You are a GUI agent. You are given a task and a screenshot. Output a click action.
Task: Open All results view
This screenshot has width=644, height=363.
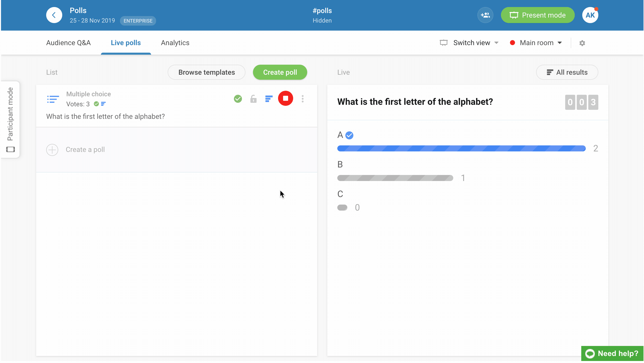coord(567,72)
